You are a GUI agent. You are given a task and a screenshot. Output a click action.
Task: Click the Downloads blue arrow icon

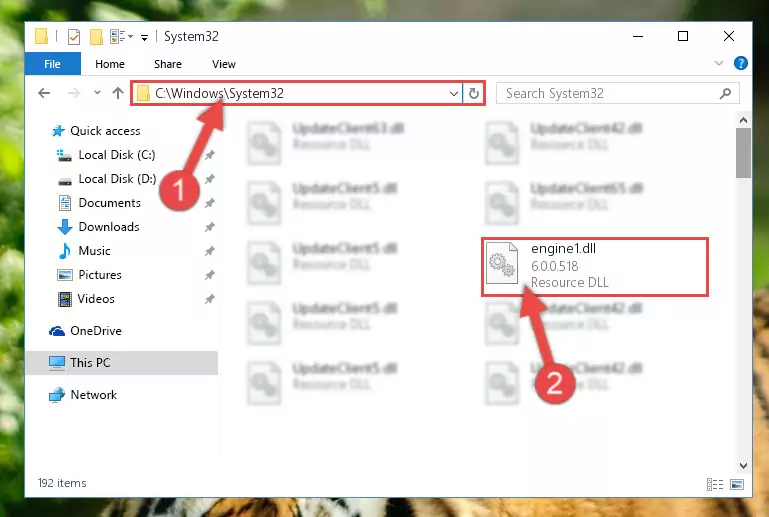[65, 227]
